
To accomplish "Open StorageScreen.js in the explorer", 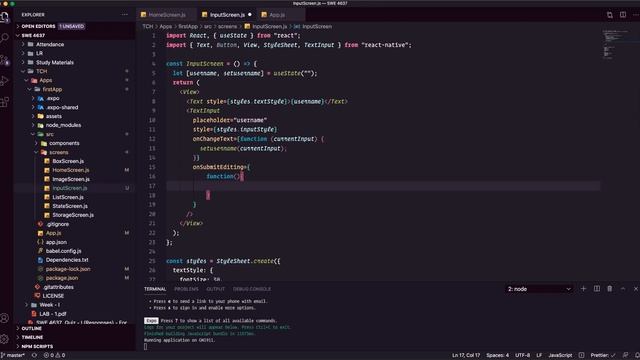I will (x=73, y=215).
